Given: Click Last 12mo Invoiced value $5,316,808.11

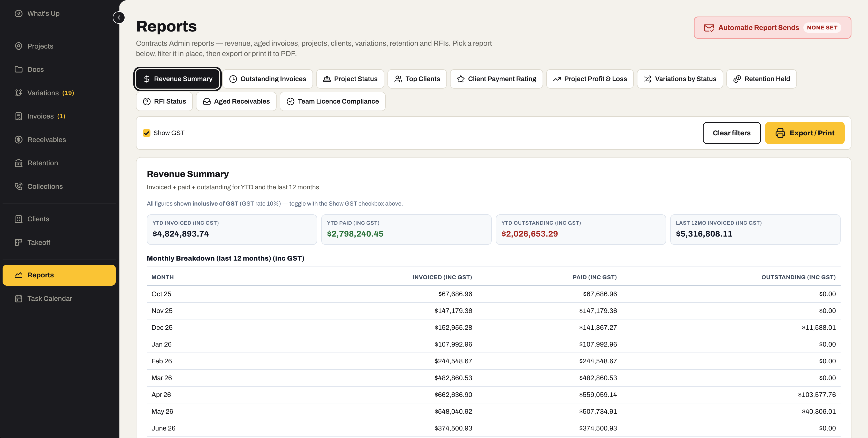Looking at the screenshot, I should pos(704,234).
